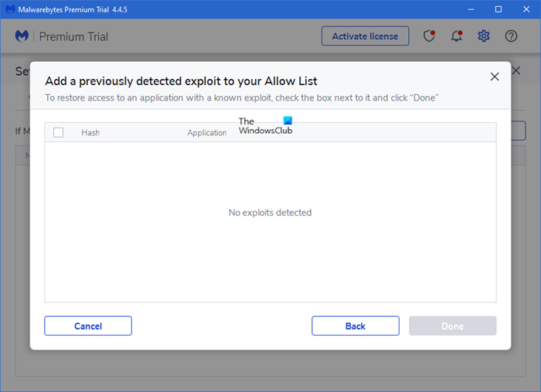
Task: Open settings with the gear icon
Action: tap(484, 36)
